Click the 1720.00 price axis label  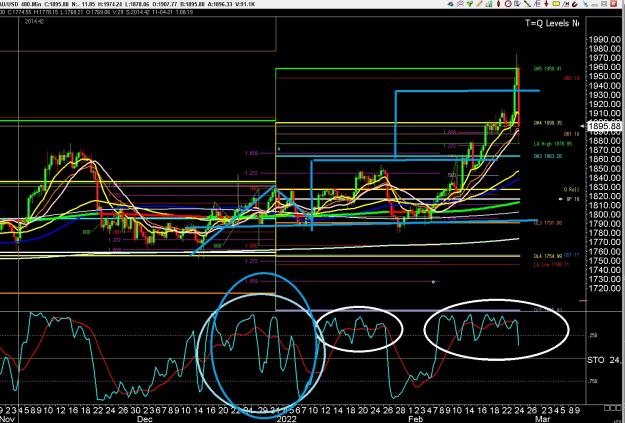pyautogui.click(x=605, y=288)
